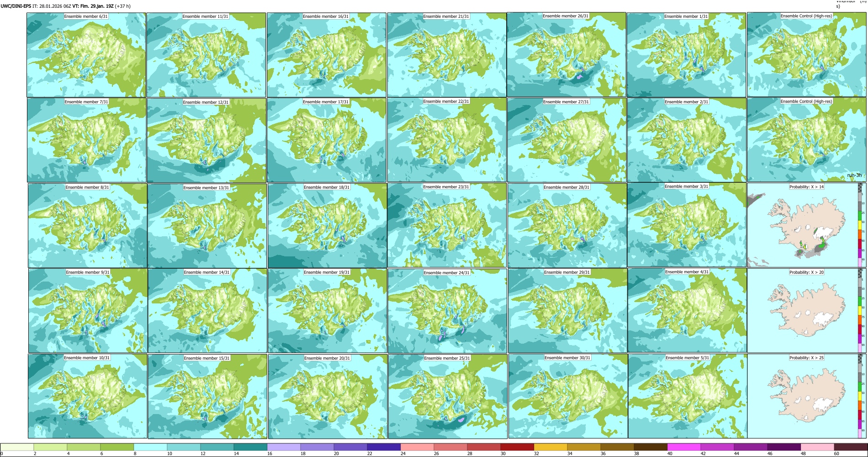The height and width of the screenshot is (457, 868).
Task: Pick the lavender 16–18 legend swatch
Action: [284, 447]
